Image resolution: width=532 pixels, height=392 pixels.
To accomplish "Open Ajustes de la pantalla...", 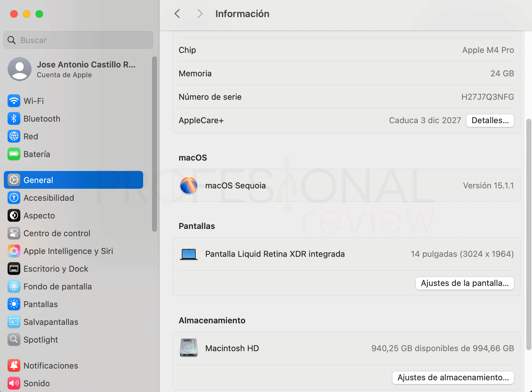I will click(x=465, y=283).
